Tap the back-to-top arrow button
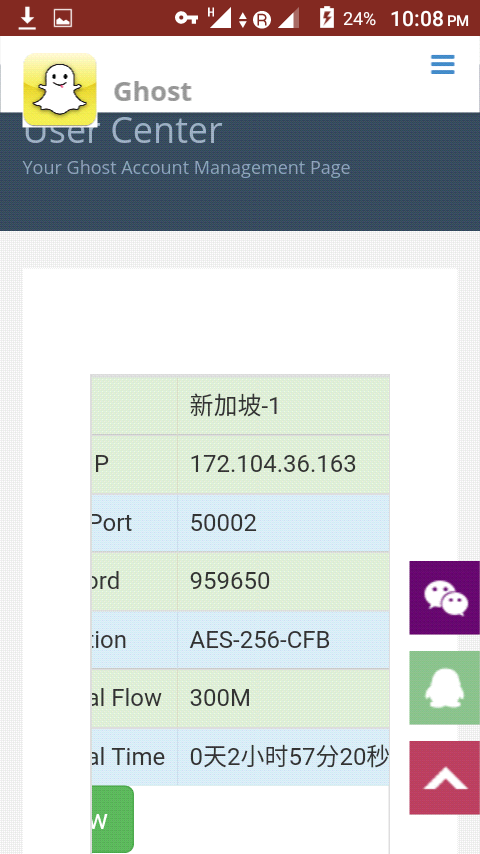The height and width of the screenshot is (854, 480). coord(445,778)
